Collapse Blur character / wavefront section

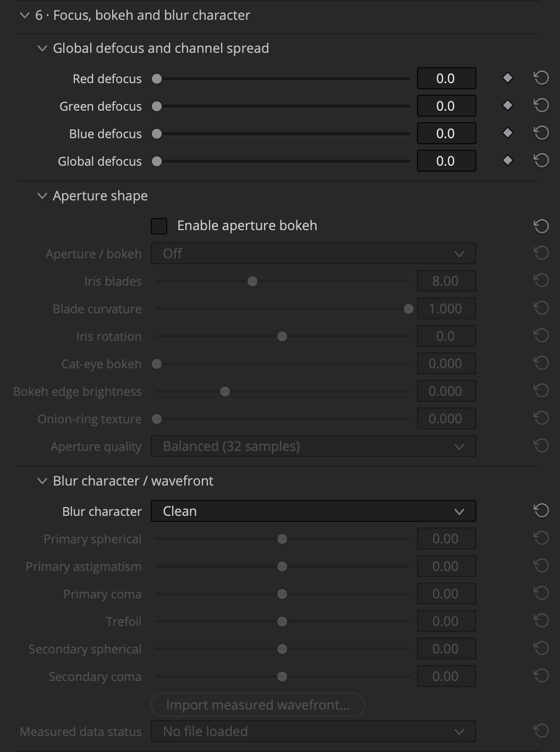pos(42,481)
